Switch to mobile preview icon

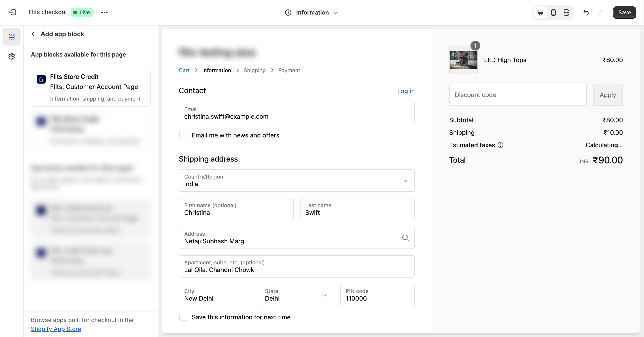553,13
